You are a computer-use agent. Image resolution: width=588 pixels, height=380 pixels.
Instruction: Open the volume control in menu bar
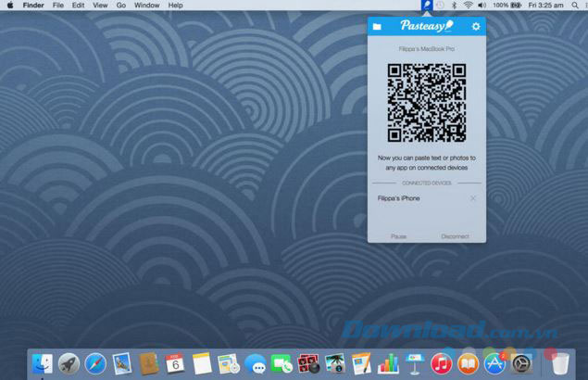click(x=482, y=6)
